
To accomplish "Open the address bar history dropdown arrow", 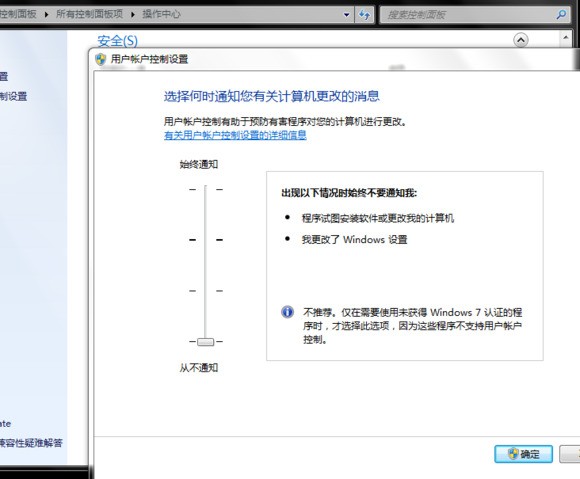I will pyautogui.click(x=346, y=15).
